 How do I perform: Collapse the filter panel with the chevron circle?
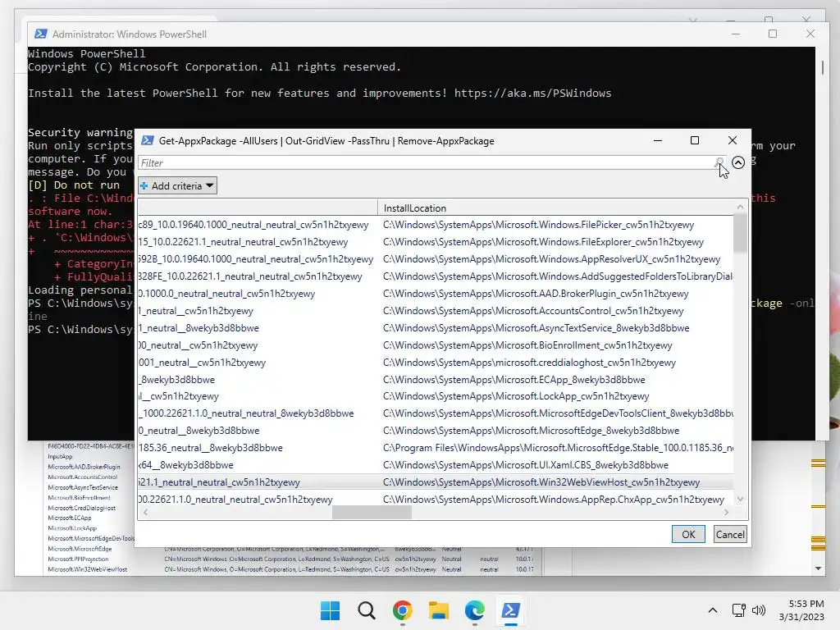point(738,162)
